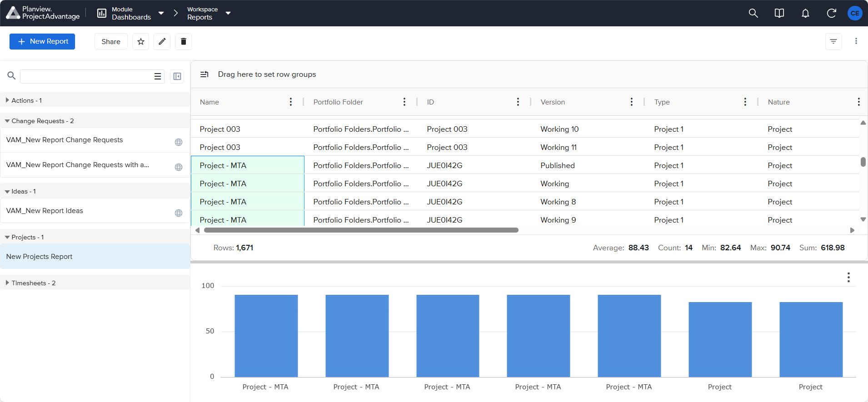
Task: Click the notifications bell icon
Action: (805, 13)
